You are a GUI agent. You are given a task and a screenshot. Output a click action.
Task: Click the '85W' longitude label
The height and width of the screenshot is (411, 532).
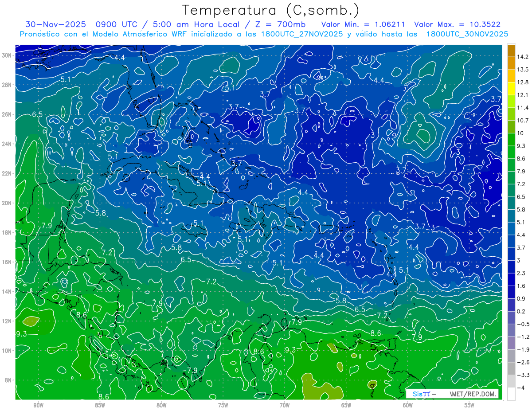[x=100, y=405]
